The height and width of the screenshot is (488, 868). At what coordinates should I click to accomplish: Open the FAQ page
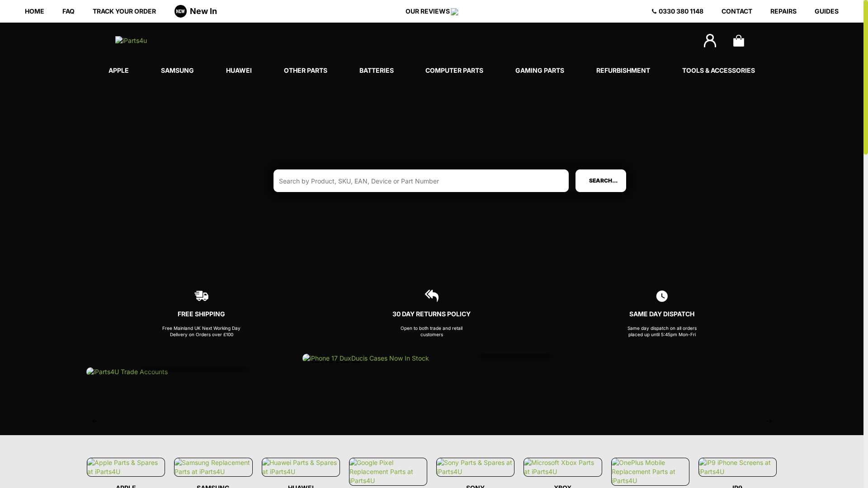[68, 11]
